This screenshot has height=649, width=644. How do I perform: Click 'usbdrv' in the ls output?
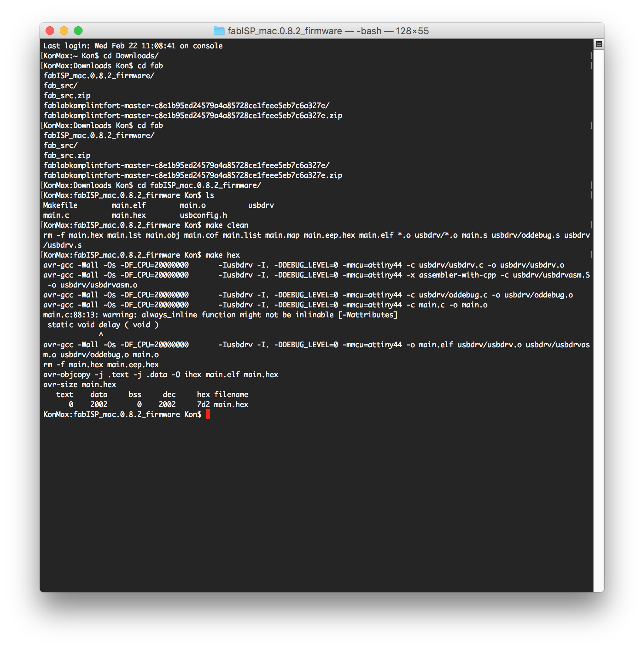[x=261, y=205]
